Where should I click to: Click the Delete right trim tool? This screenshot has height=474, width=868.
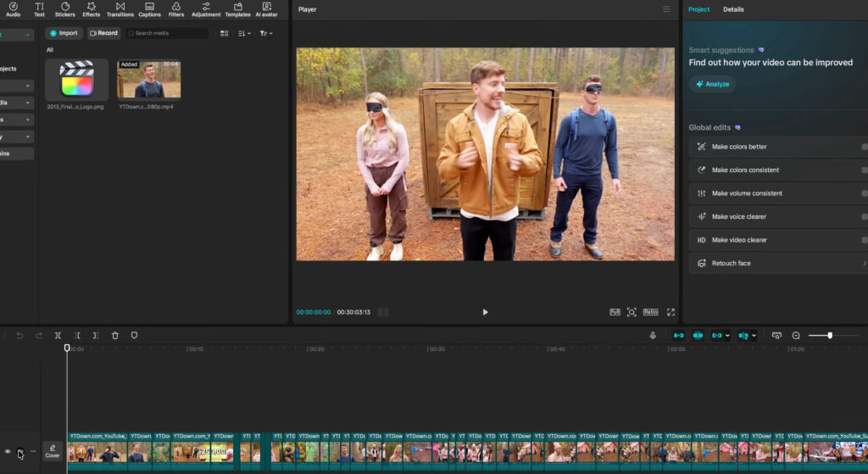(96, 336)
